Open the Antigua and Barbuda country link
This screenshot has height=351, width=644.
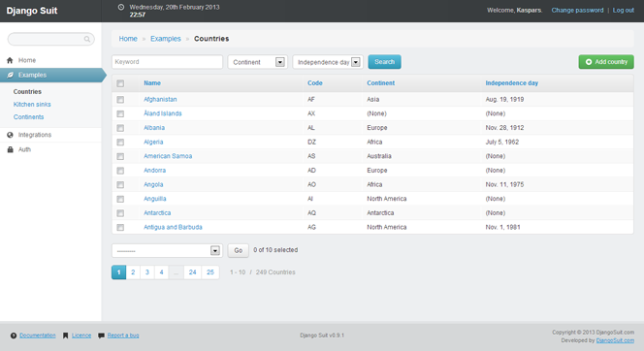tap(173, 227)
